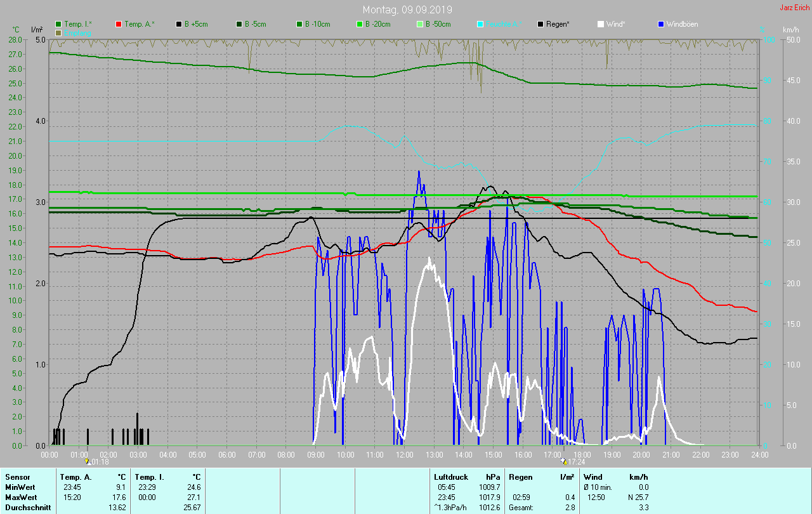The image size is (812, 514).
Task: Click the Luftdruck header in statistics table
Action: (x=450, y=477)
